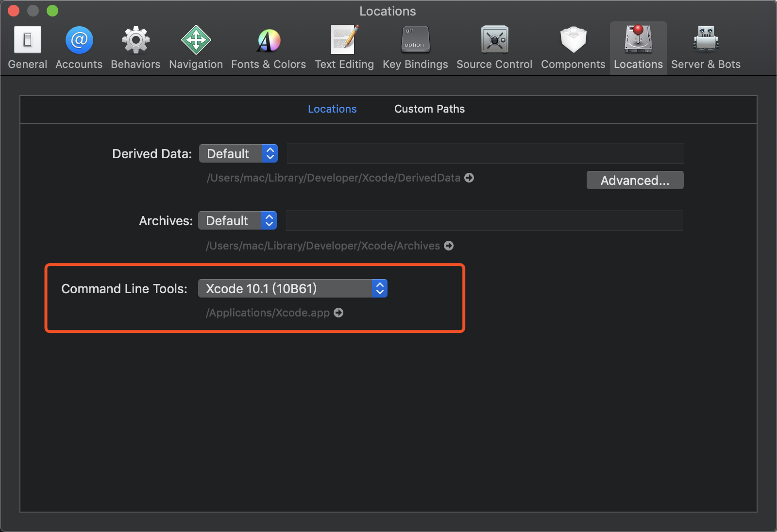Click the /Applications/Xcode.app path text
The width and height of the screenshot is (777, 532).
pos(268,313)
